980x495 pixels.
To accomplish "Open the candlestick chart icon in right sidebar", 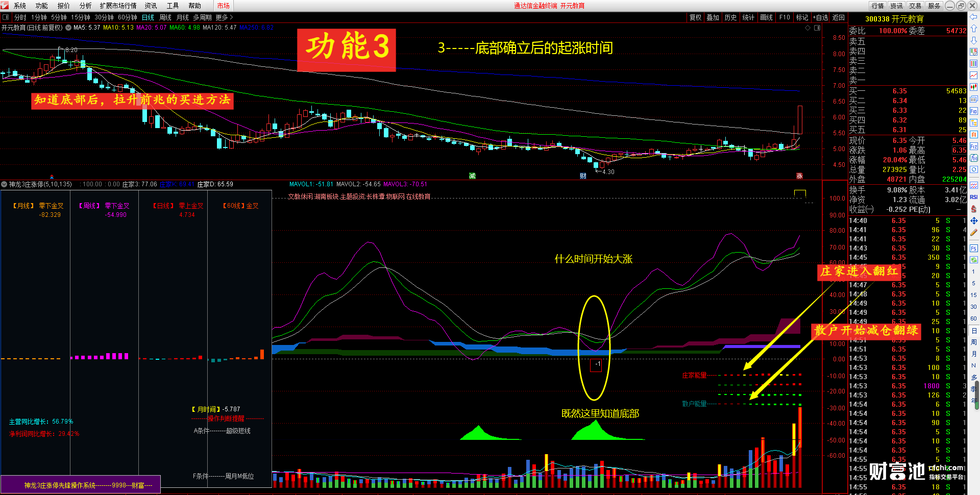I will click(973, 87).
